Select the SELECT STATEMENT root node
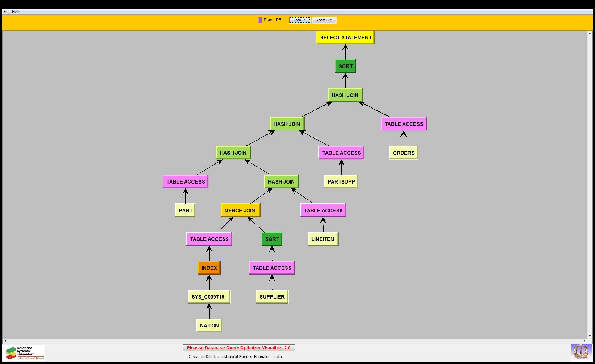The width and height of the screenshot is (595, 364). 345,37
